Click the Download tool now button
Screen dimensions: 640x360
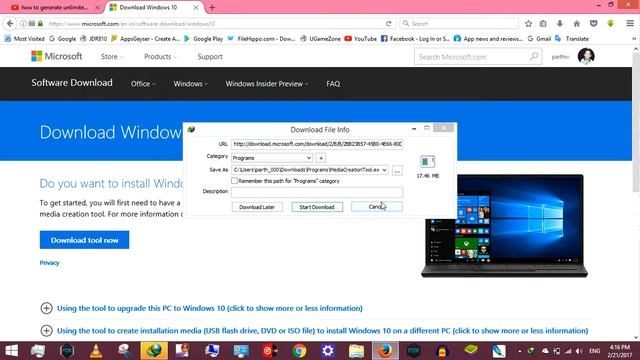pyautogui.click(x=84, y=240)
